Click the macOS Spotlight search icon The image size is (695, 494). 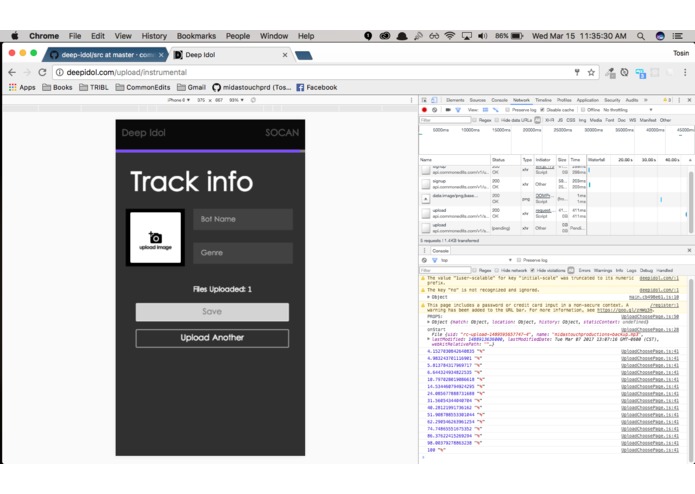point(640,36)
